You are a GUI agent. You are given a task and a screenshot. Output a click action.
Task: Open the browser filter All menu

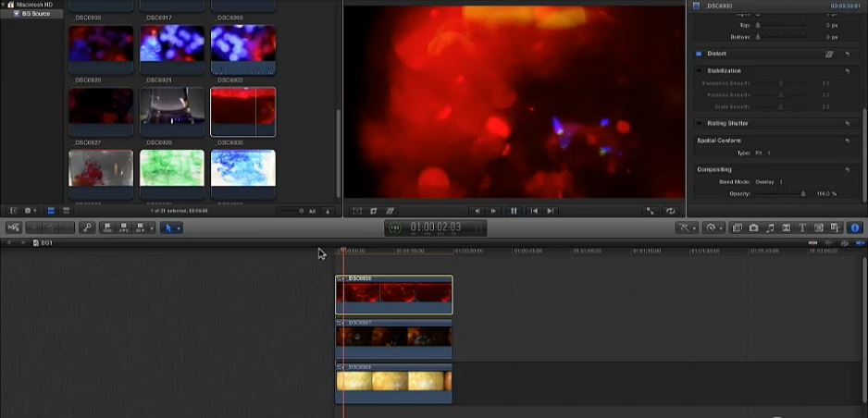coord(312,211)
